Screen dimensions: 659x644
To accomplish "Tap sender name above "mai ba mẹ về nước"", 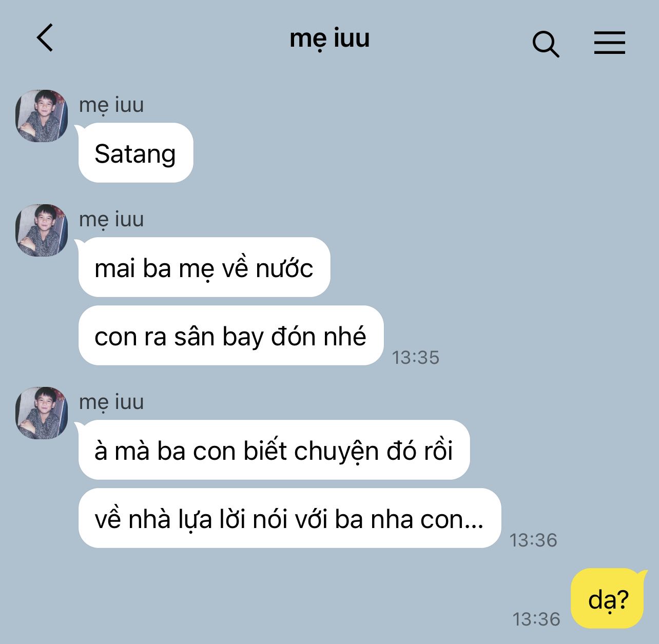I will pos(111,219).
